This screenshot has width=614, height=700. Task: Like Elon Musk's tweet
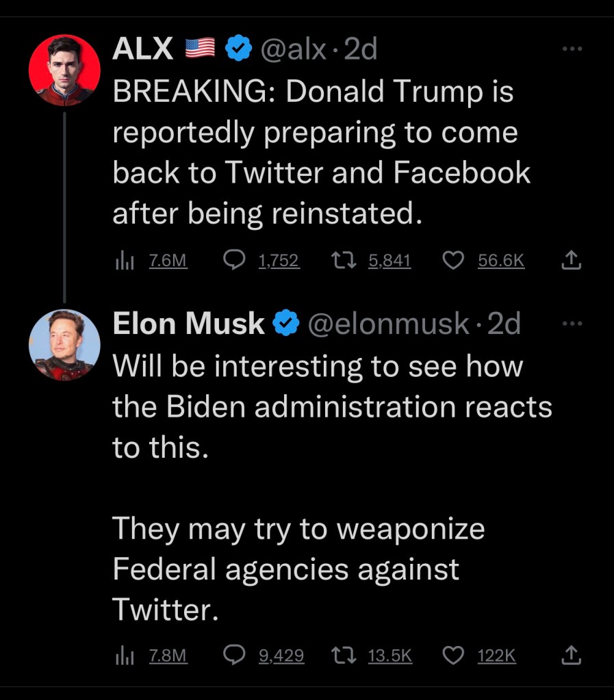pos(453,656)
